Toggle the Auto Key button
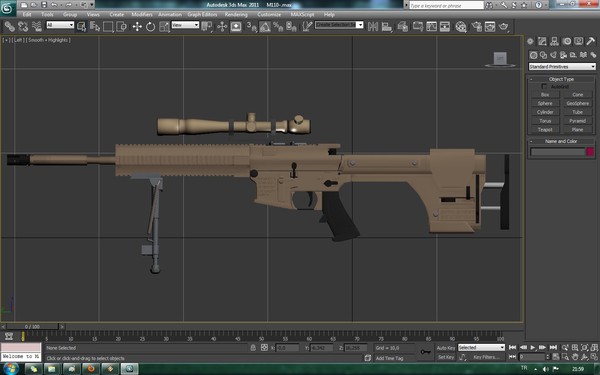The image size is (600, 375). click(x=446, y=348)
